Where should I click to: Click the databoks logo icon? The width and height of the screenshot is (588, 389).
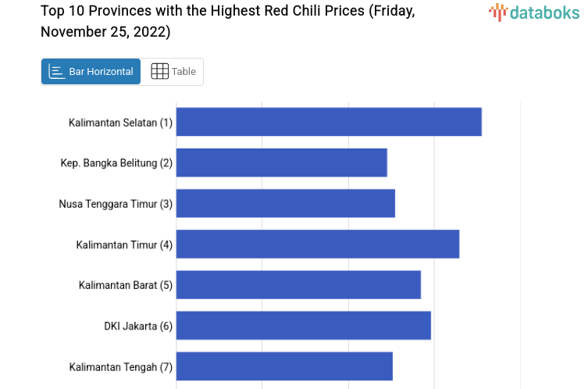point(498,11)
